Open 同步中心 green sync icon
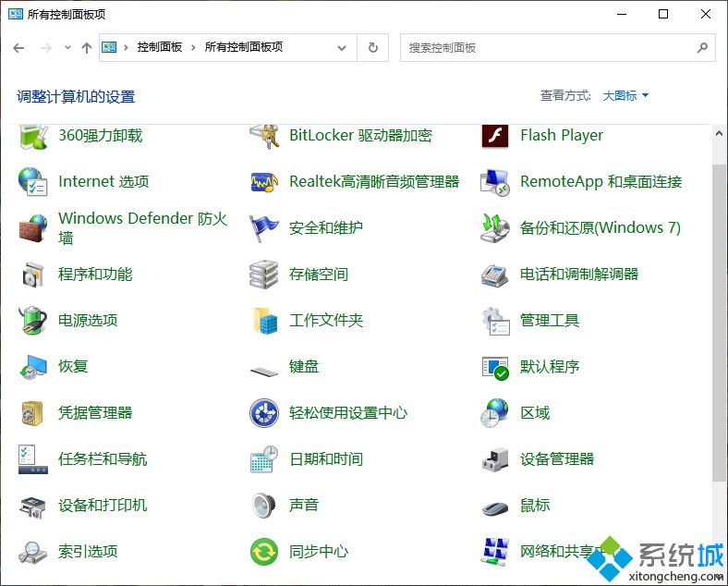The height and width of the screenshot is (586, 728). [x=263, y=552]
